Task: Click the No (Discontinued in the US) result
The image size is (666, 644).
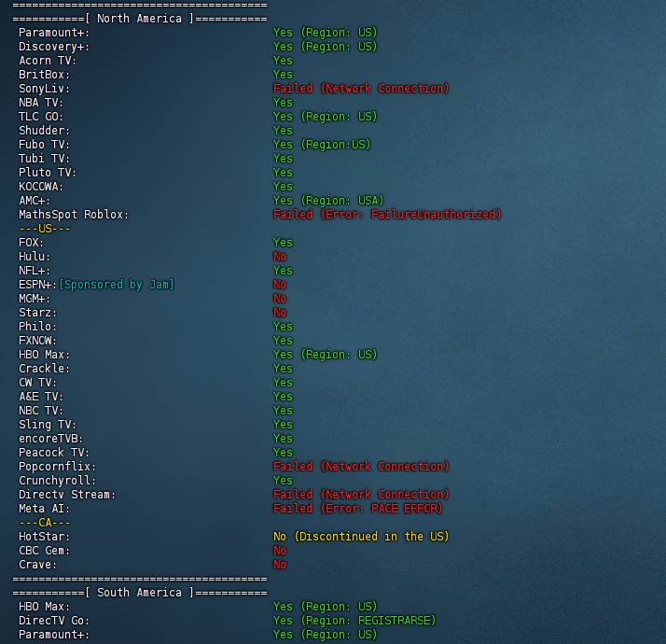Action: (x=361, y=537)
